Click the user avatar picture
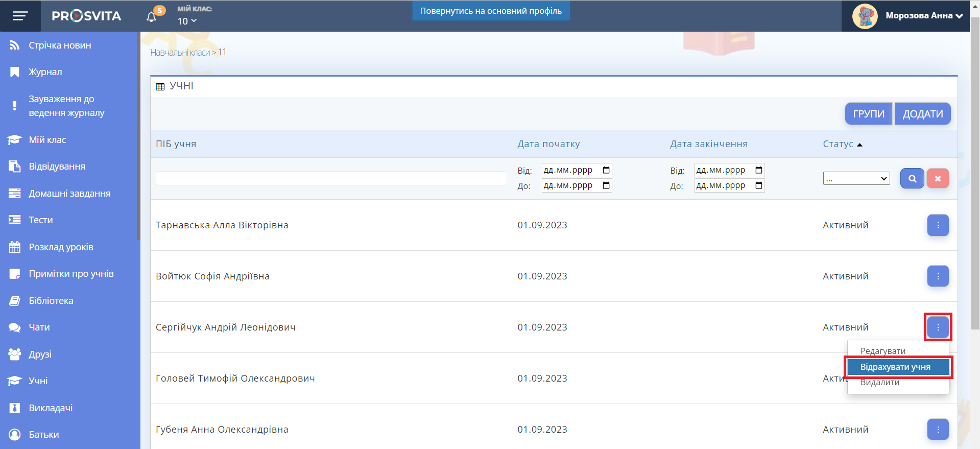The height and width of the screenshot is (449, 980). [865, 16]
